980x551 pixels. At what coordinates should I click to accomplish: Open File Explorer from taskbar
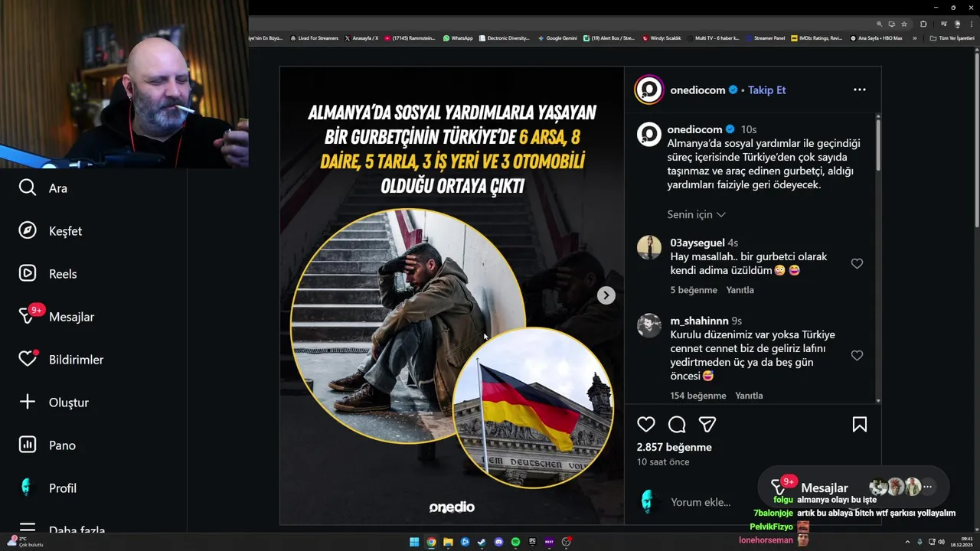(x=448, y=542)
